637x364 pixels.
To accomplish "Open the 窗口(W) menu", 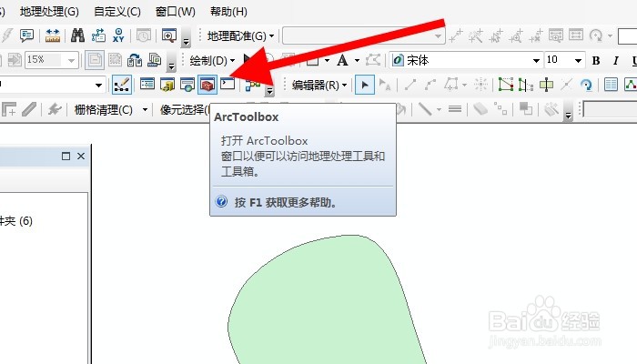I will click(175, 11).
